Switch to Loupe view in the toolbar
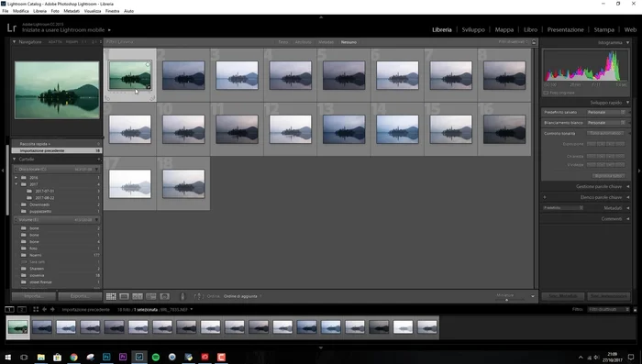 (x=124, y=296)
